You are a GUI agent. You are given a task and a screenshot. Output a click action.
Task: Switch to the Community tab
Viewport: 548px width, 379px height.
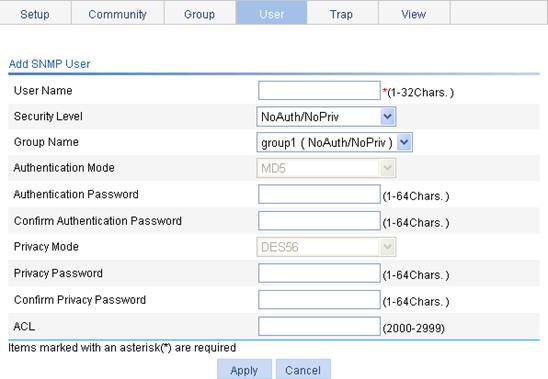tap(117, 14)
